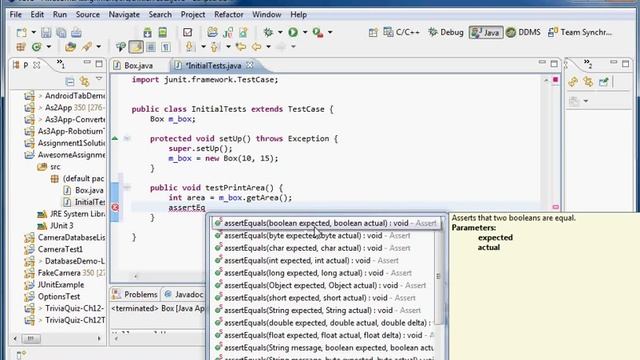Toggle Block Selection Mode button
640x360 pixels.
[151, 47]
